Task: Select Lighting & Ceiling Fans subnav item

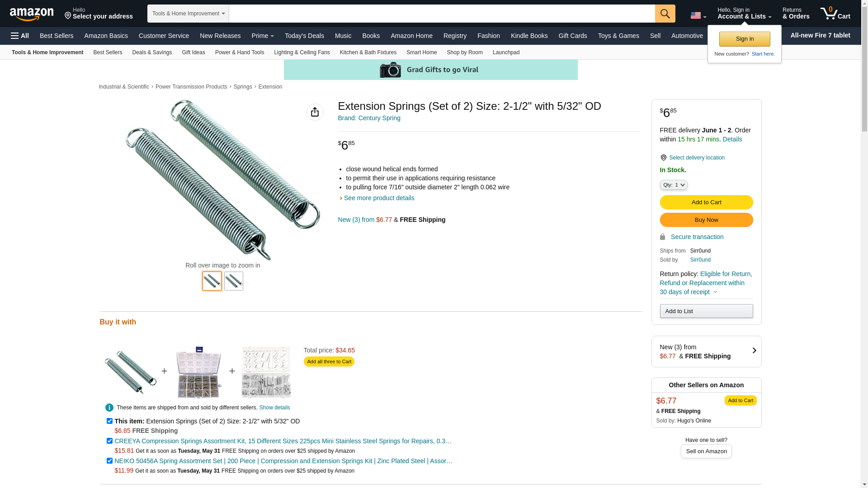Action: pyautogui.click(x=302, y=52)
